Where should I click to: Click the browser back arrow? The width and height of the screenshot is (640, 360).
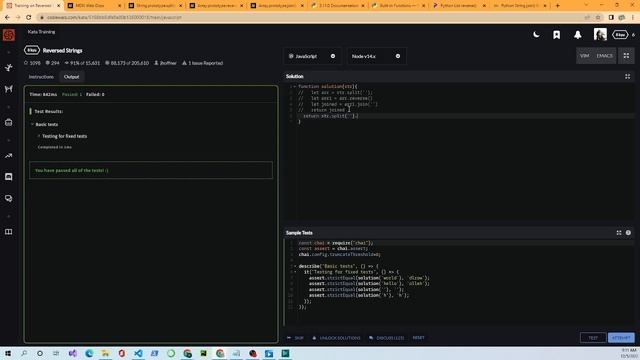pyautogui.click(x=7, y=18)
